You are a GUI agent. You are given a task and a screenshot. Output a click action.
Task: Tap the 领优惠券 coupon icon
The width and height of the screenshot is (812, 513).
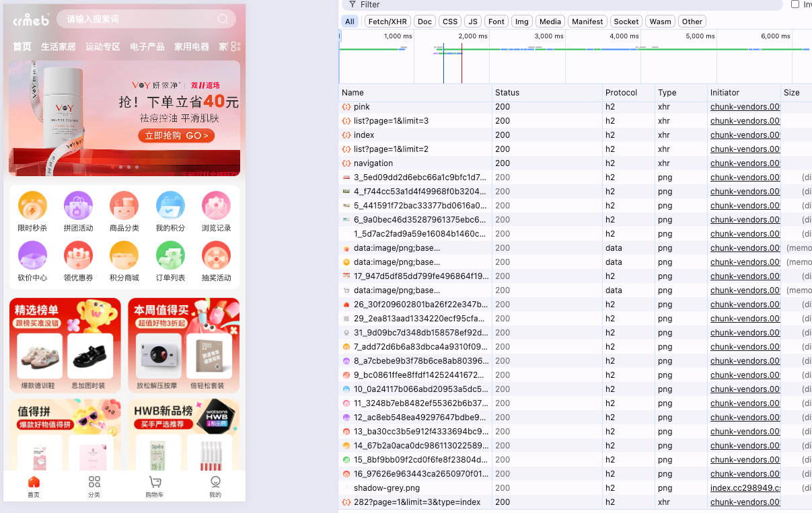tap(78, 256)
